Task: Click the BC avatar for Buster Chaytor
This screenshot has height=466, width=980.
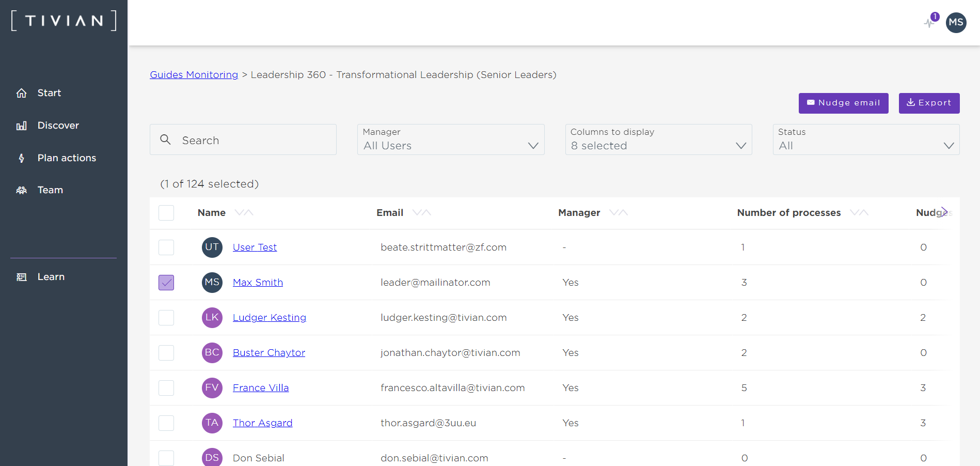Action: point(212,352)
